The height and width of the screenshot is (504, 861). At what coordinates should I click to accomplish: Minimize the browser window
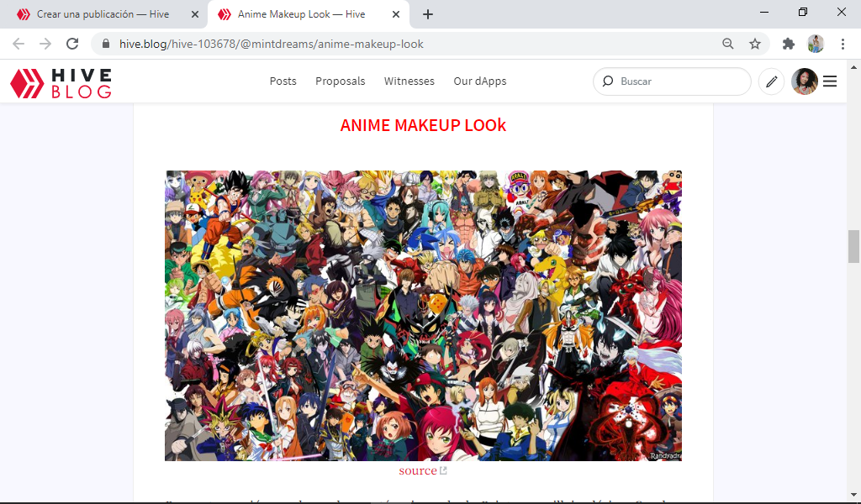[763, 12]
